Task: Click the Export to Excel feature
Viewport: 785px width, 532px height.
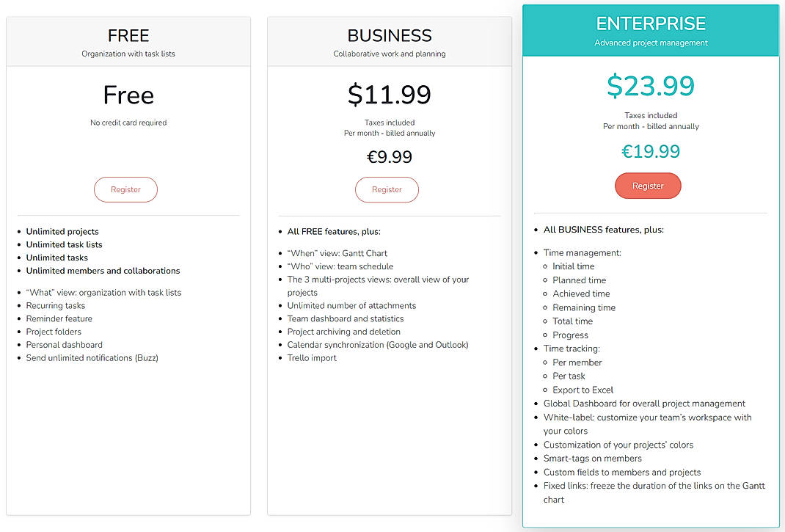Action: click(583, 390)
